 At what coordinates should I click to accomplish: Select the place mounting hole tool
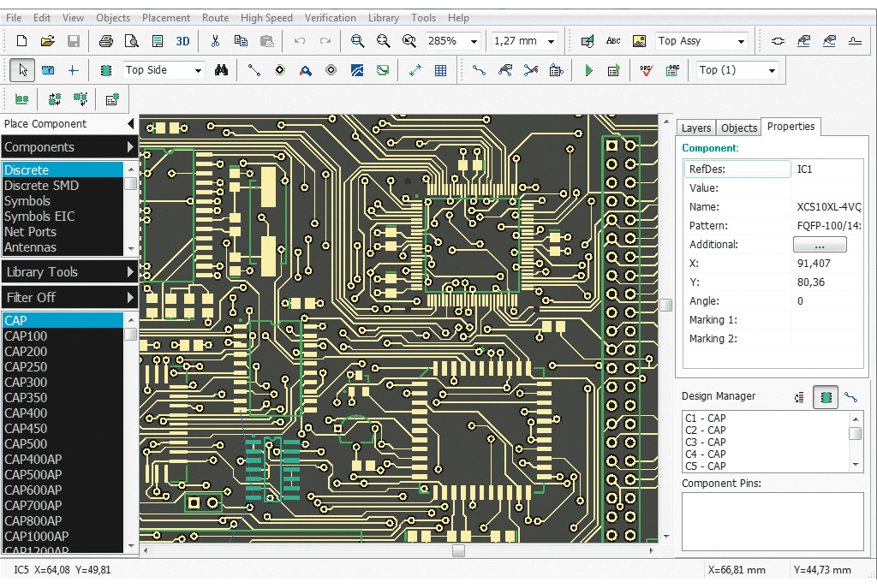point(331,70)
